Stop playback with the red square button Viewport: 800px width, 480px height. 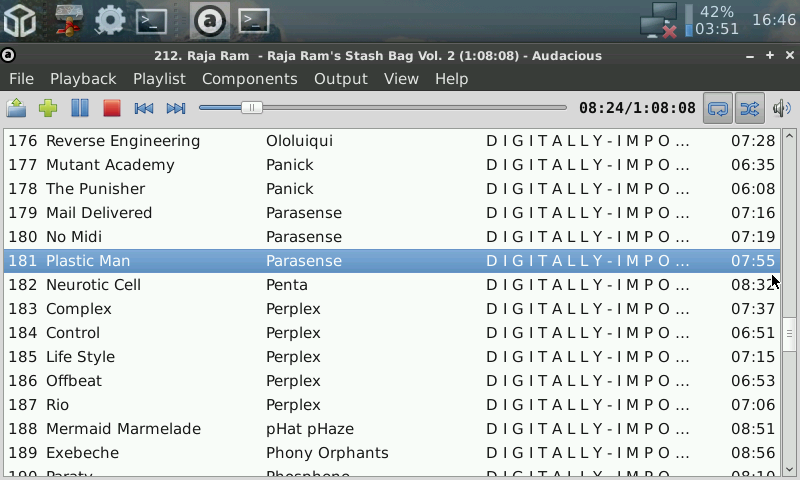(112, 108)
